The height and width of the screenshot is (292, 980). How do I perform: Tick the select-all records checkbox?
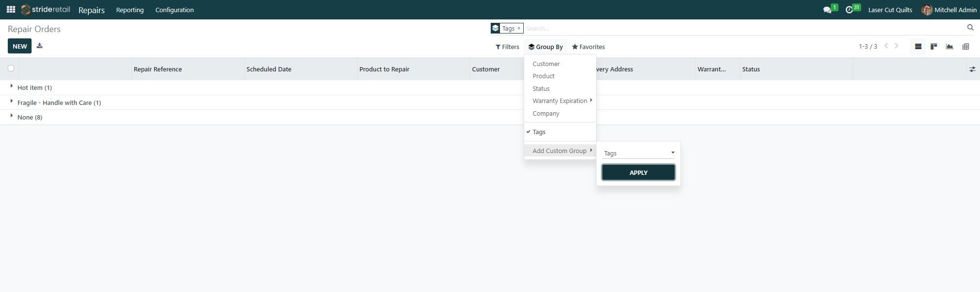11,69
